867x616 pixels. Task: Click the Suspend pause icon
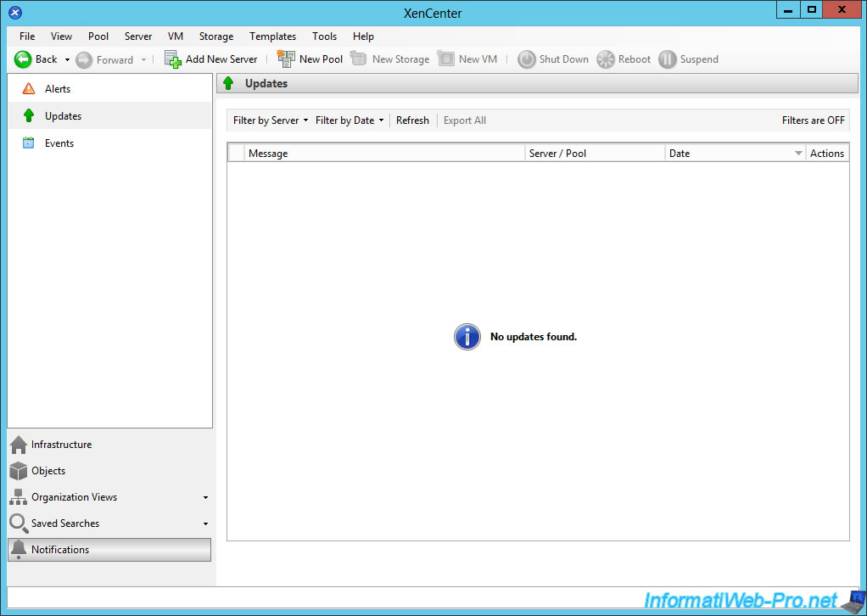[668, 59]
